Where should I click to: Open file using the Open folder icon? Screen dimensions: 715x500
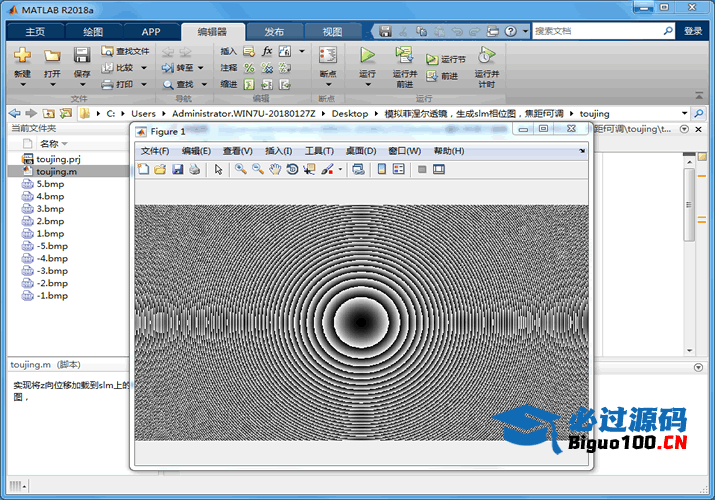tap(52, 56)
